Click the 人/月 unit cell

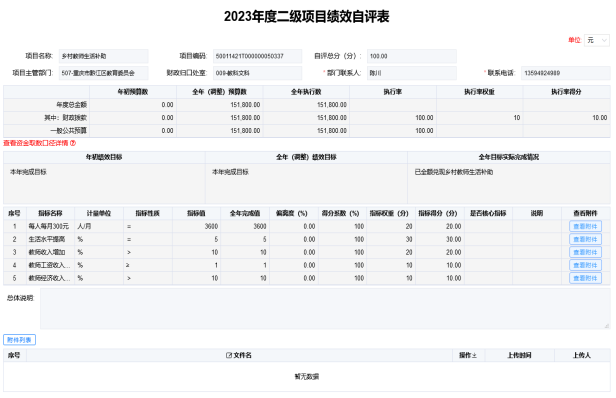tap(99, 226)
